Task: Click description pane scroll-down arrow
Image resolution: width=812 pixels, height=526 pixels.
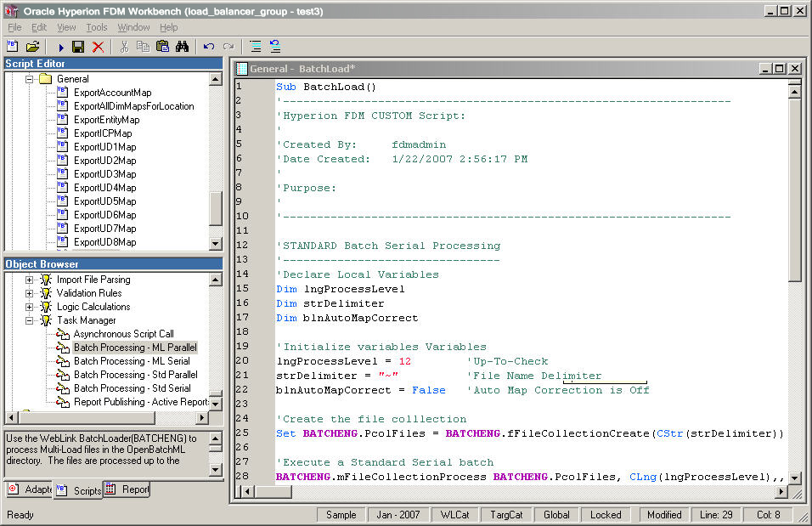Action: [216, 470]
